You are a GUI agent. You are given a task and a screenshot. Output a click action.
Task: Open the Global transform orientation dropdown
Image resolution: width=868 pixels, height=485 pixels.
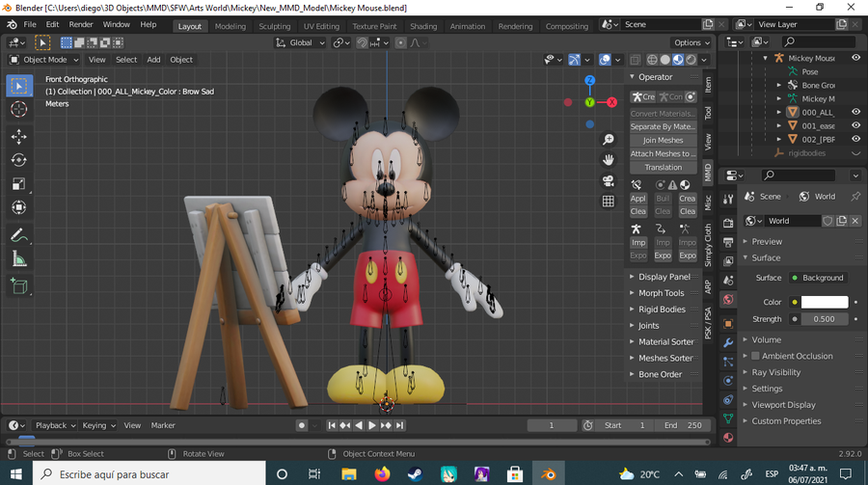pos(300,42)
